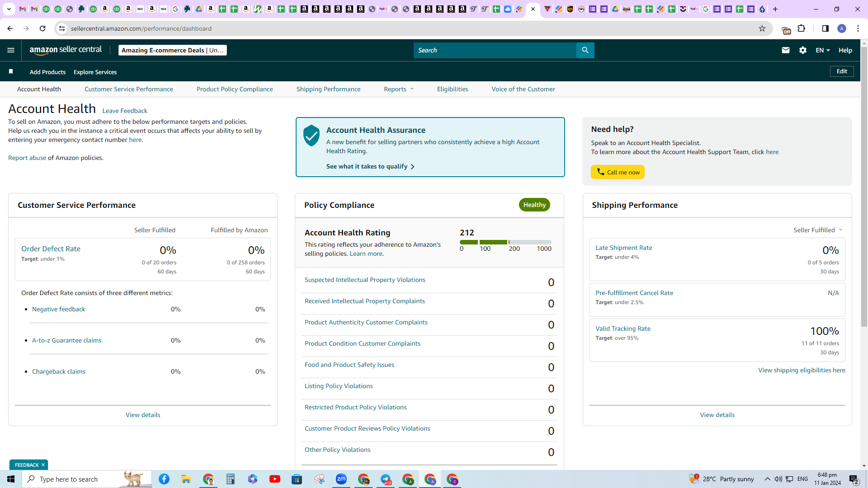Open the Help link
This screenshot has width=868, height=488.
click(x=845, y=50)
